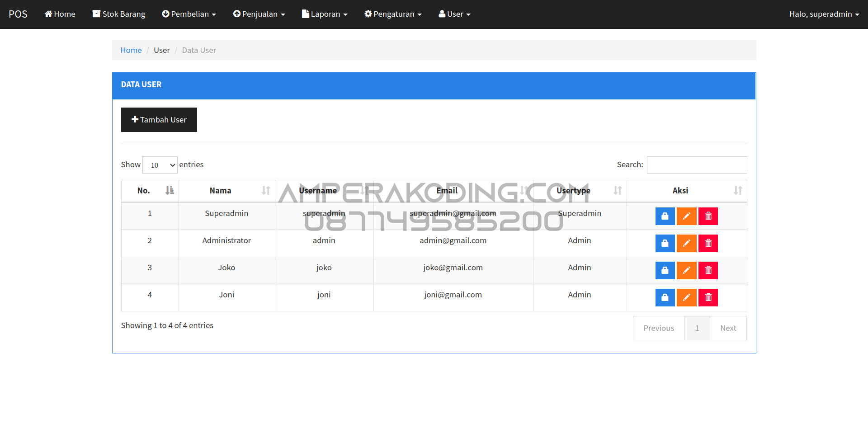Open the show entries count dropdown
Image resolution: width=868 pixels, height=423 pixels.
(160, 165)
